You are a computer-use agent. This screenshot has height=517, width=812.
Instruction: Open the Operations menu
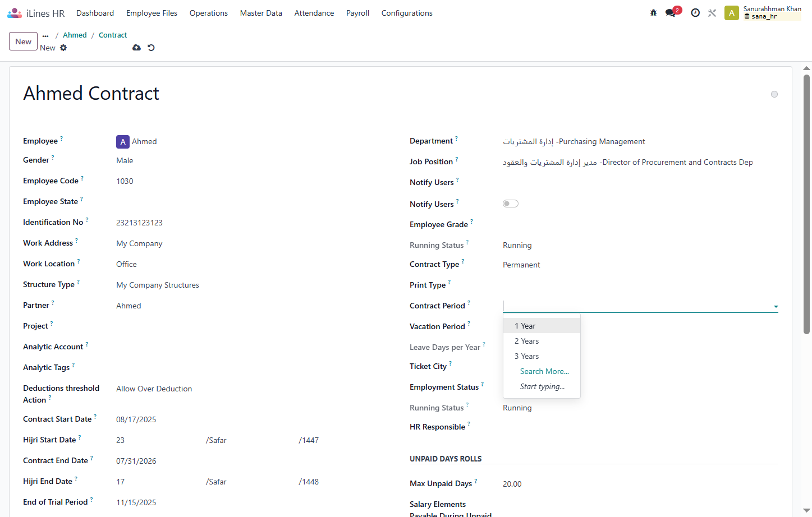click(209, 13)
